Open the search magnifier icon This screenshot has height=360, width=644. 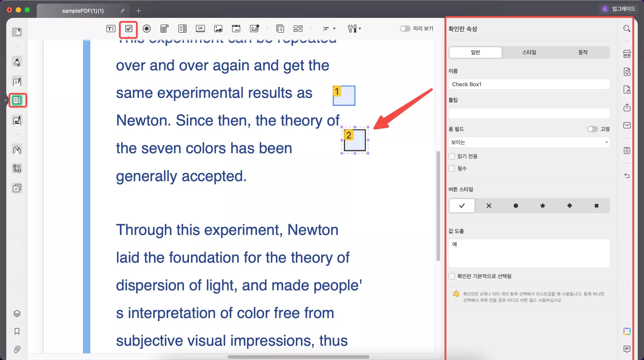click(627, 29)
